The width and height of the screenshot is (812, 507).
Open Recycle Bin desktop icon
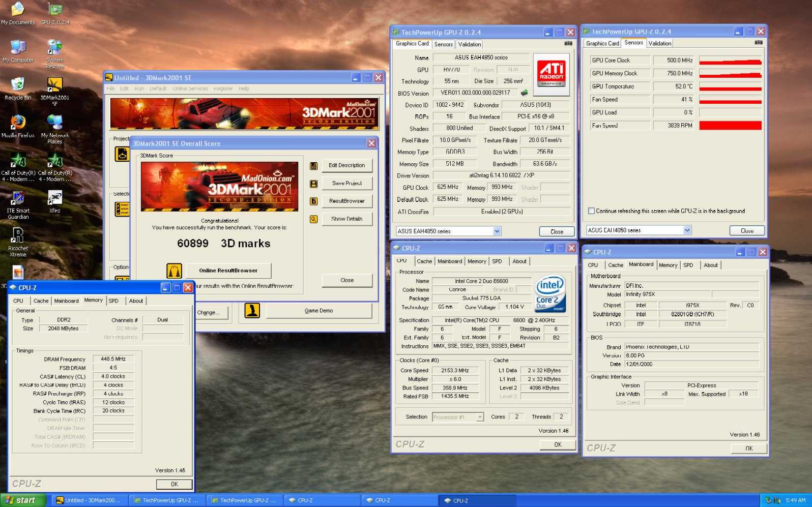click(x=18, y=88)
